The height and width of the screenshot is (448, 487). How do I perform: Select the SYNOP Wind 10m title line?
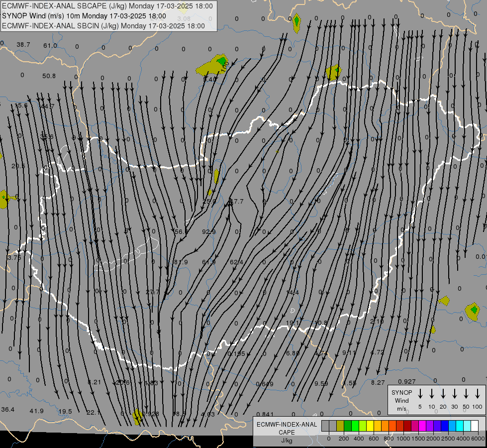point(84,16)
